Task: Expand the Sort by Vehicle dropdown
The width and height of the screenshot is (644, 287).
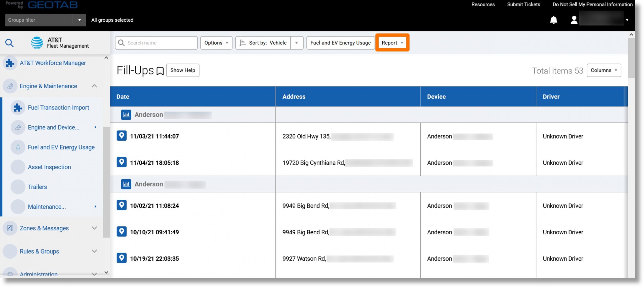Action: pos(297,42)
